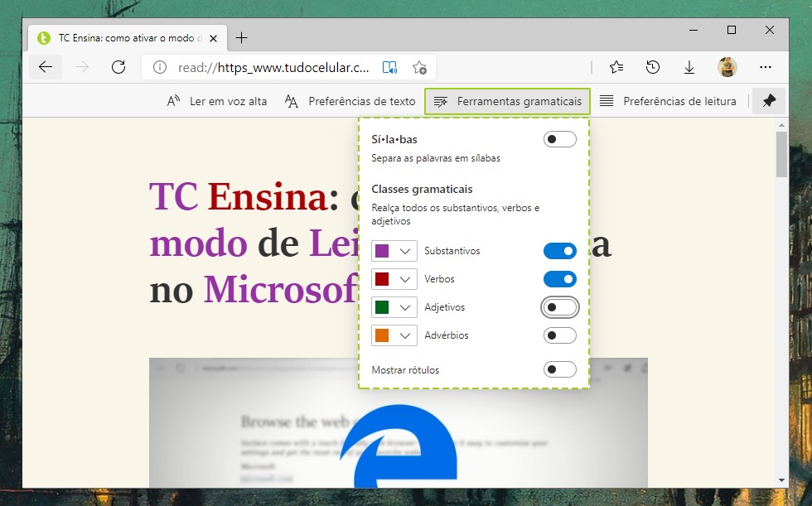This screenshot has width=812, height=506.
Task: Enable the Adjetivos toggle
Action: 560,307
